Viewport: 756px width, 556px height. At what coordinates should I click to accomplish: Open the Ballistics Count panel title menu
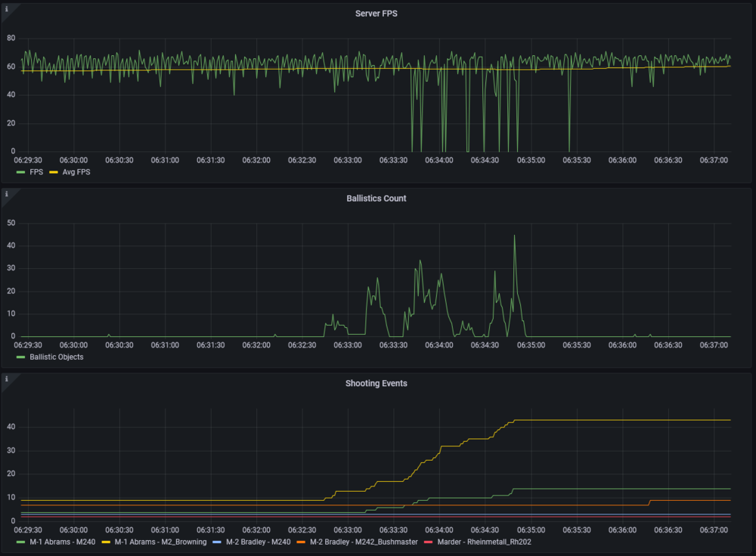[376, 199]
